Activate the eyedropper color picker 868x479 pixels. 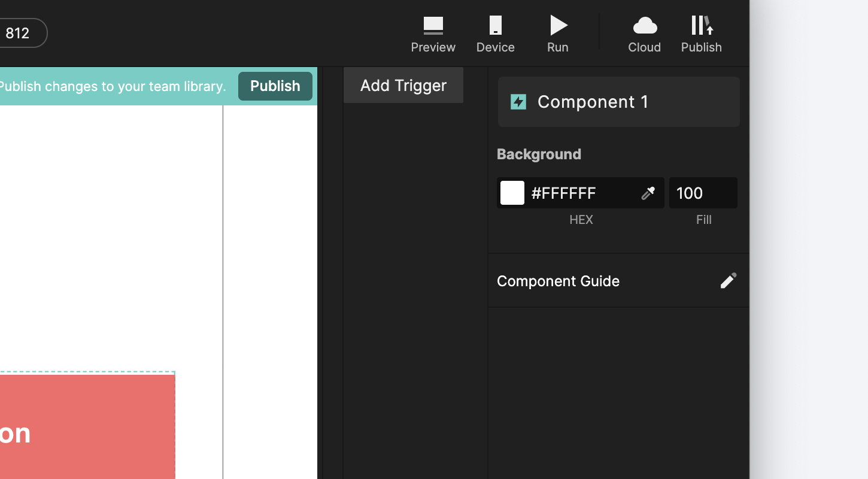pos(648,193)
